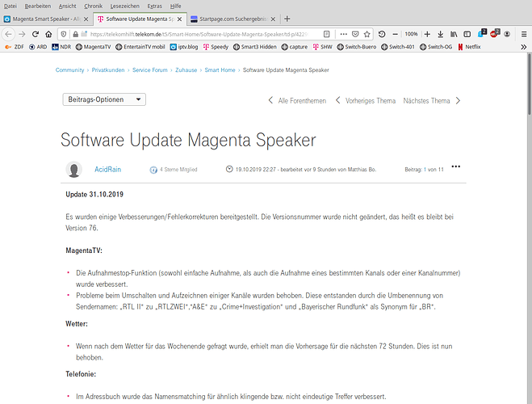Open the iptv.blog bookmark
The height and width of the screenshot is (404, 532).
coord(184,47)
